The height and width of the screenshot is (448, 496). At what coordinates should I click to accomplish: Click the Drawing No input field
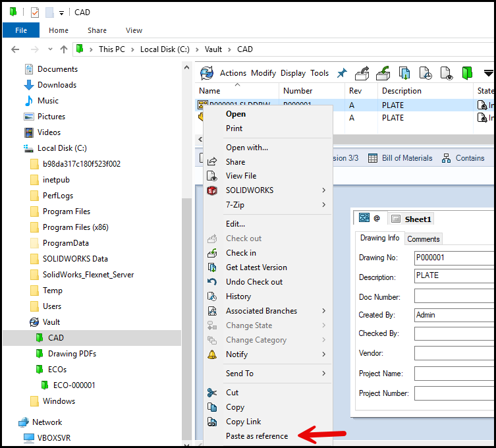454,258
